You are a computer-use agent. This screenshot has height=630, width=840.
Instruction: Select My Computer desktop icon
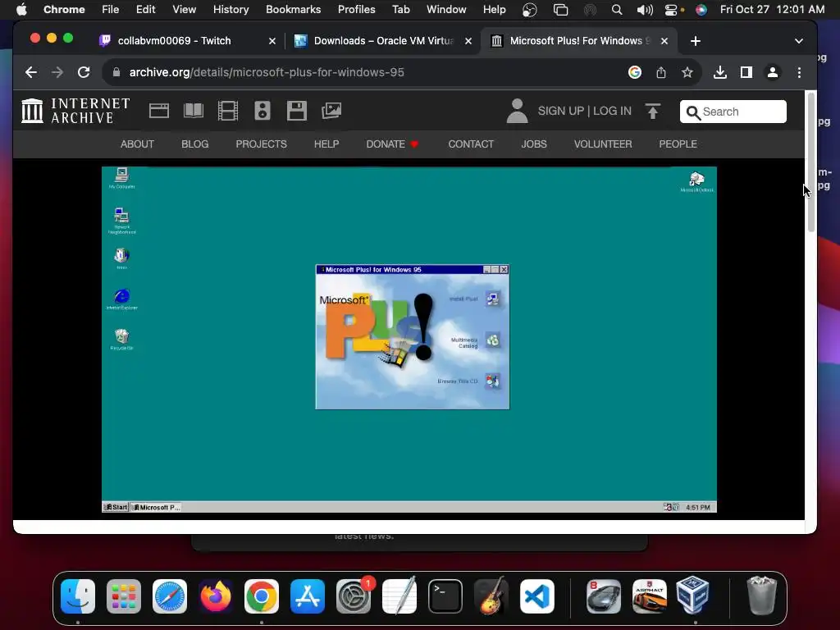121,178
